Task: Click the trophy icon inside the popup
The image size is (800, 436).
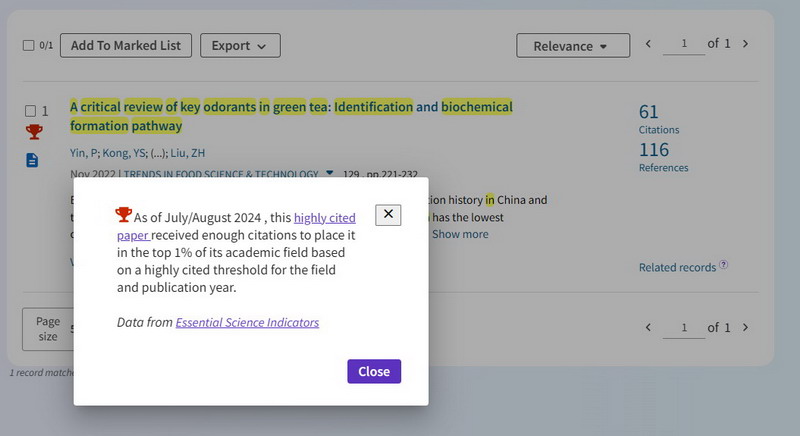Action: [124, 214]
